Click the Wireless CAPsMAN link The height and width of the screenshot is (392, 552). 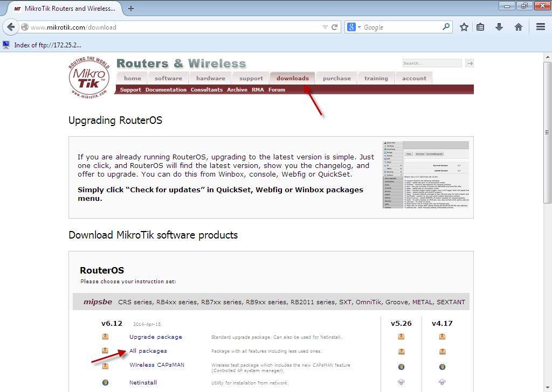(x=157, y=365)
